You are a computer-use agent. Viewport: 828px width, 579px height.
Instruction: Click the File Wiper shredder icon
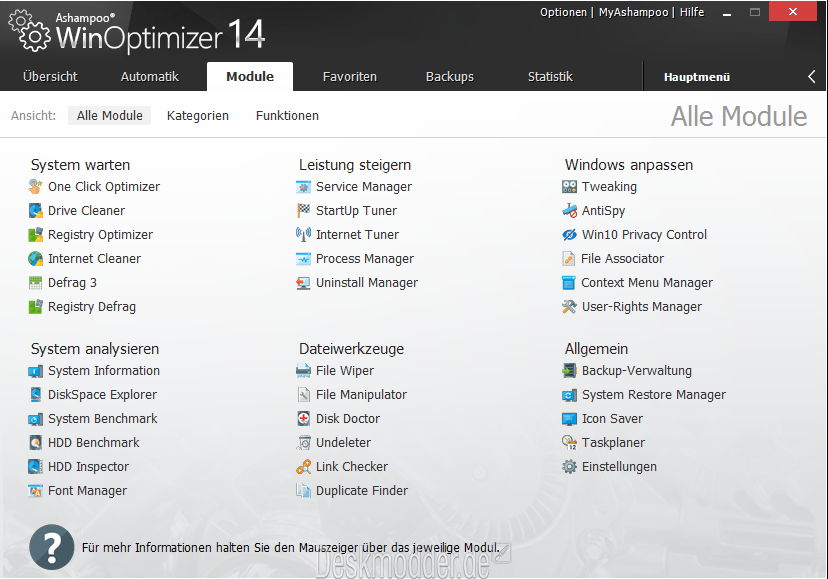tap(303, 371)
